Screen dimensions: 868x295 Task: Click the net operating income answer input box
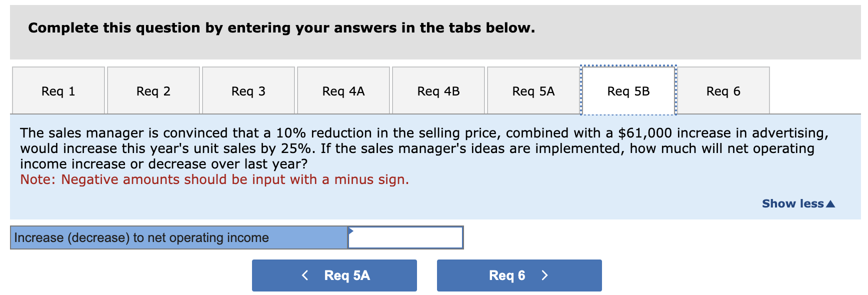coord(406,237)
